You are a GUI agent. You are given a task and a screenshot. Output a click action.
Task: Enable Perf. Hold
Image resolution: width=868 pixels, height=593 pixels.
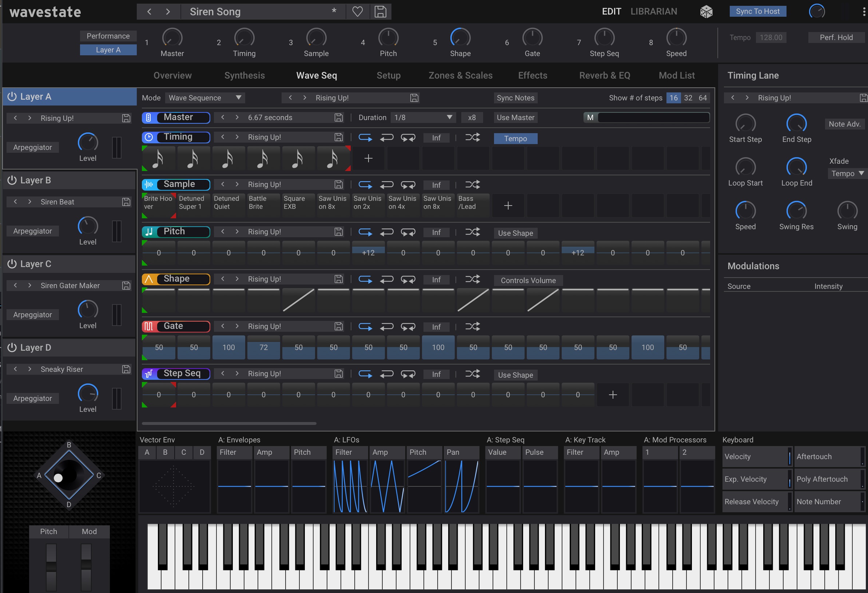point(836,37)
